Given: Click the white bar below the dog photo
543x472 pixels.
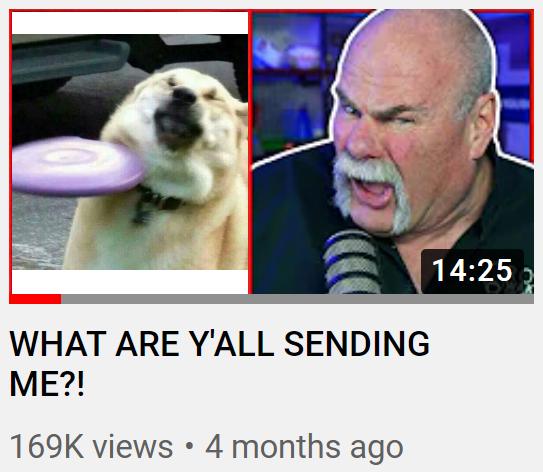Looking at the screenshot, I should (130, 282).
